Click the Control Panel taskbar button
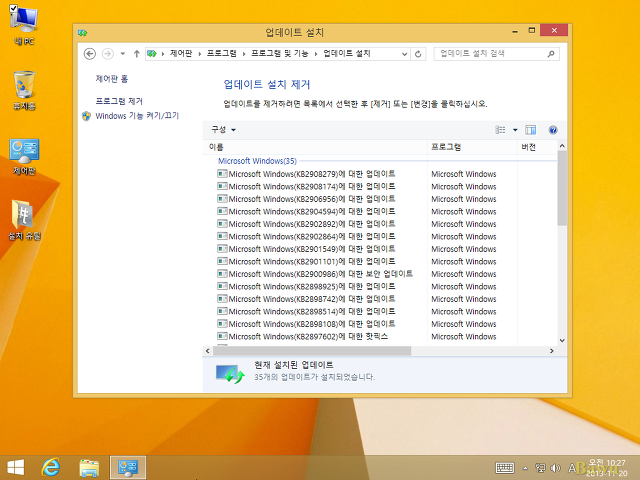This screenshot has height=480, width=640. coord(128,468)
